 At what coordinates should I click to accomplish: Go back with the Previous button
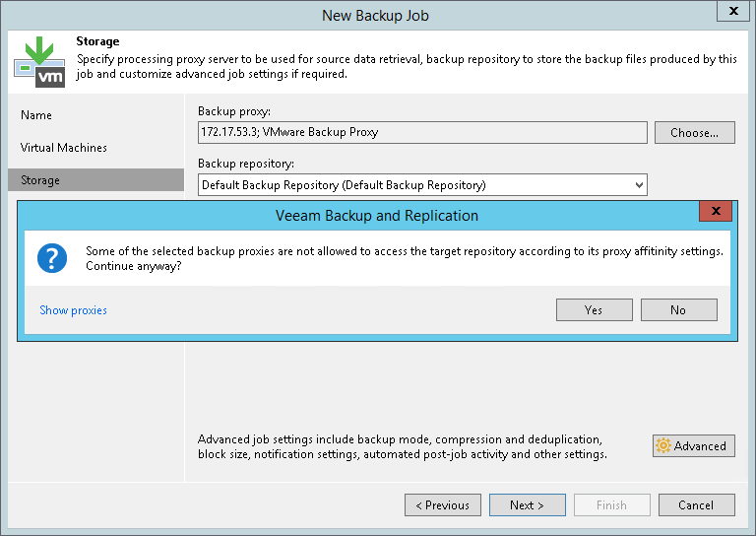pyautogui.click(x=443, y=505)
